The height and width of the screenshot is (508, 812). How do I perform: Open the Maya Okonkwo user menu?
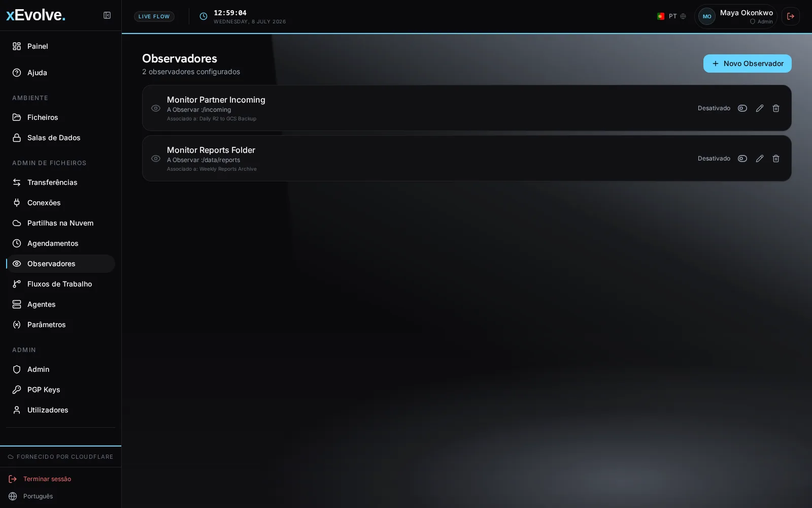coord(736,16)
